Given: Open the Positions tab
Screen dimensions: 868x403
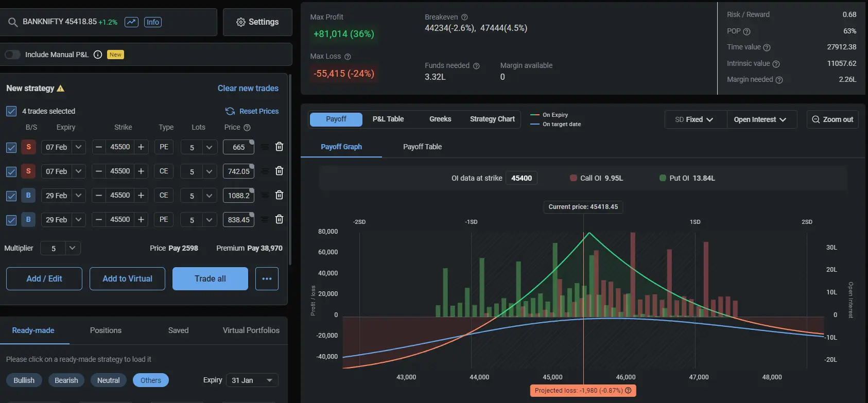Looking at the screenshot, I should coord(106,330).
